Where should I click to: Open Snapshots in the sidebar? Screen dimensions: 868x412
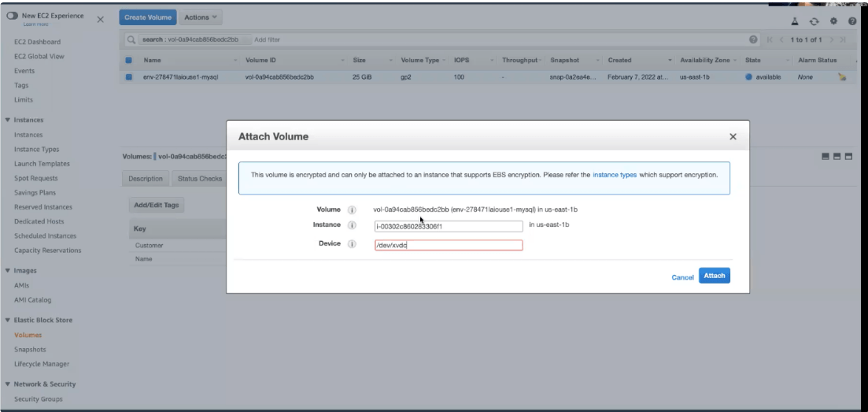(x=31, y=349)
